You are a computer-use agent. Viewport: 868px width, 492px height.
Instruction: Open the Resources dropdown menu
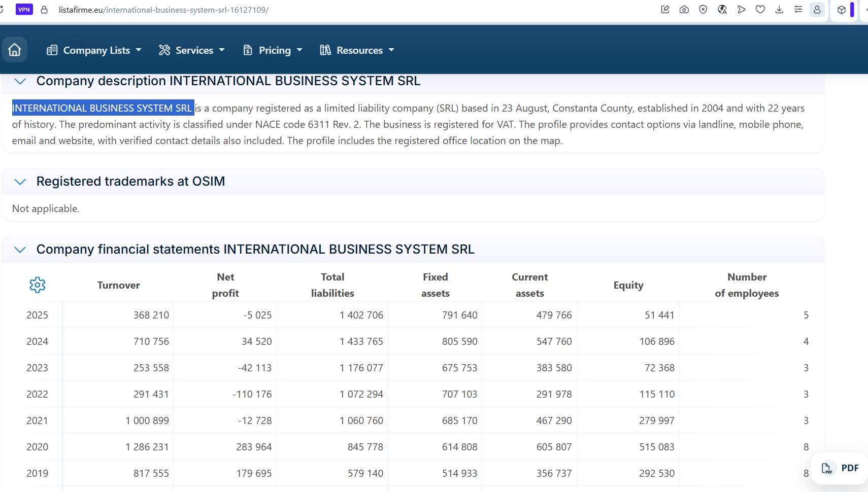pos(357,50)
